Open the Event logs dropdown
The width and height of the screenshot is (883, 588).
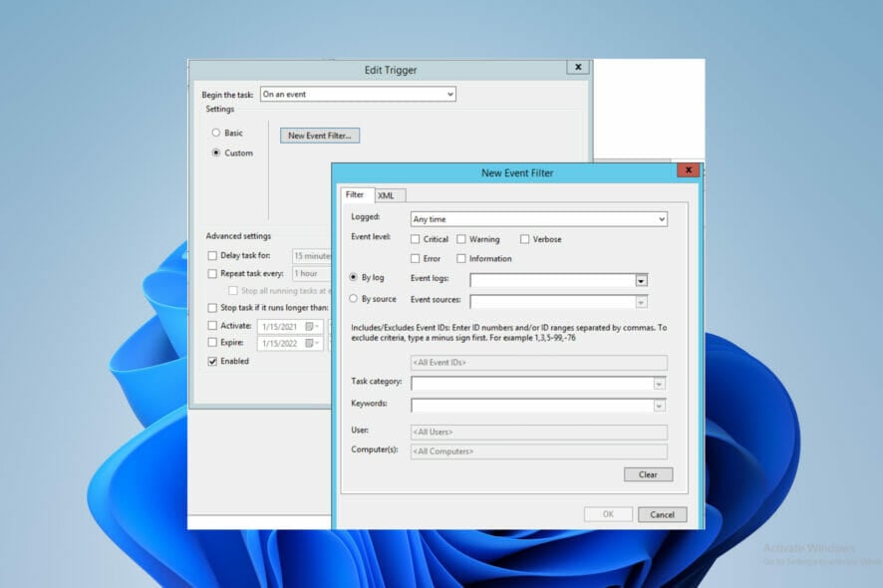click(x=642, y=281)
